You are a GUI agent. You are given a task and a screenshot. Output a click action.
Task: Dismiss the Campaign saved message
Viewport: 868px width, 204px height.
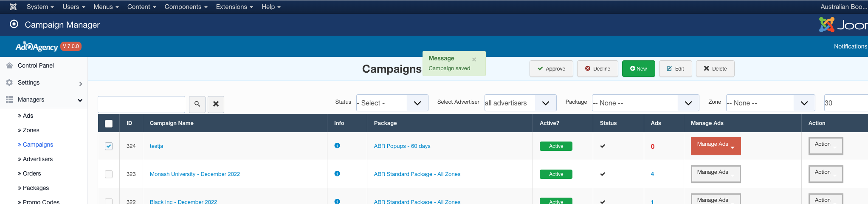474,59
